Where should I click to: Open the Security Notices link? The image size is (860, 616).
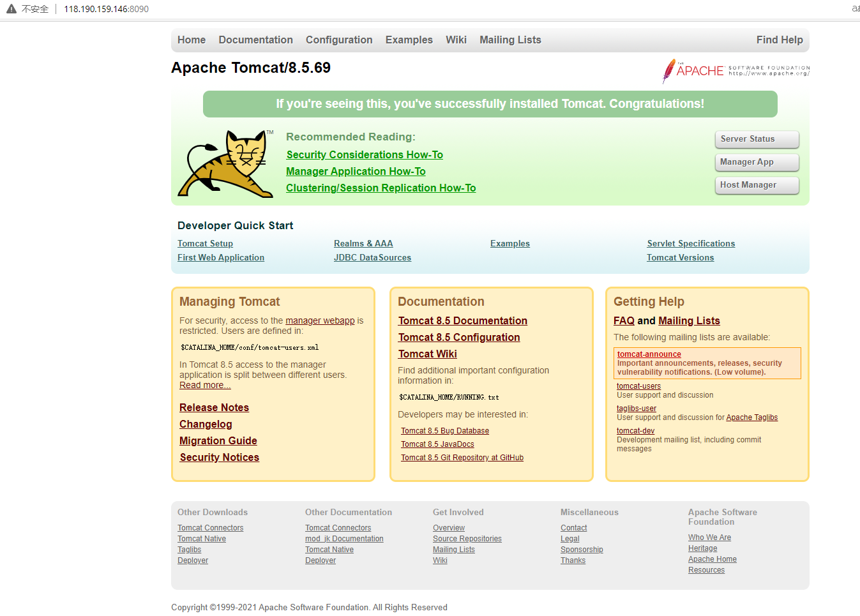pos(220,457)
